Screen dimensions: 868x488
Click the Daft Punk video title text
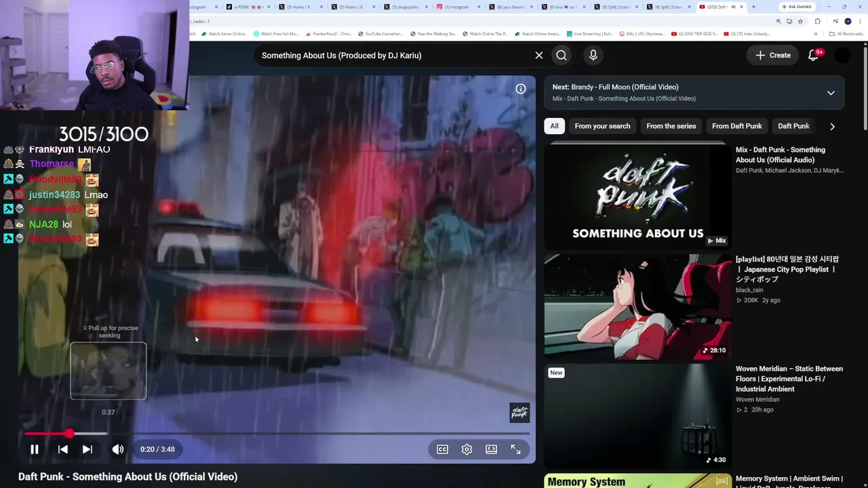point(127,477)
